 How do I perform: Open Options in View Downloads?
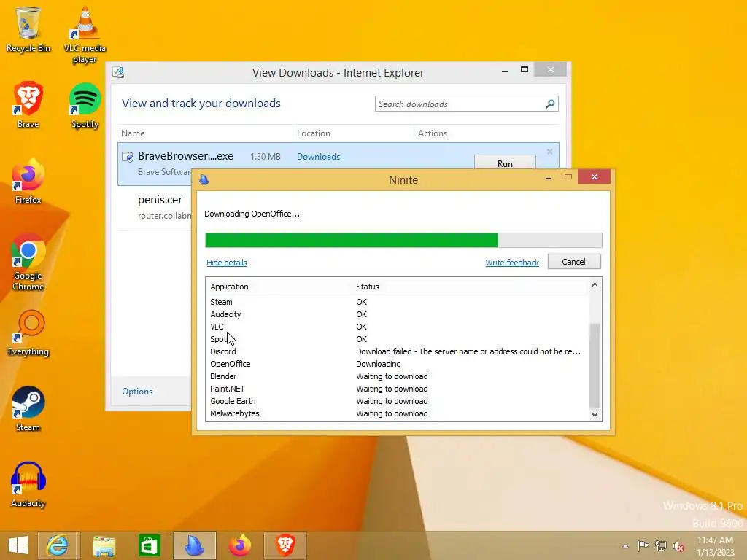pyautogui.click(x=137, y=392)
